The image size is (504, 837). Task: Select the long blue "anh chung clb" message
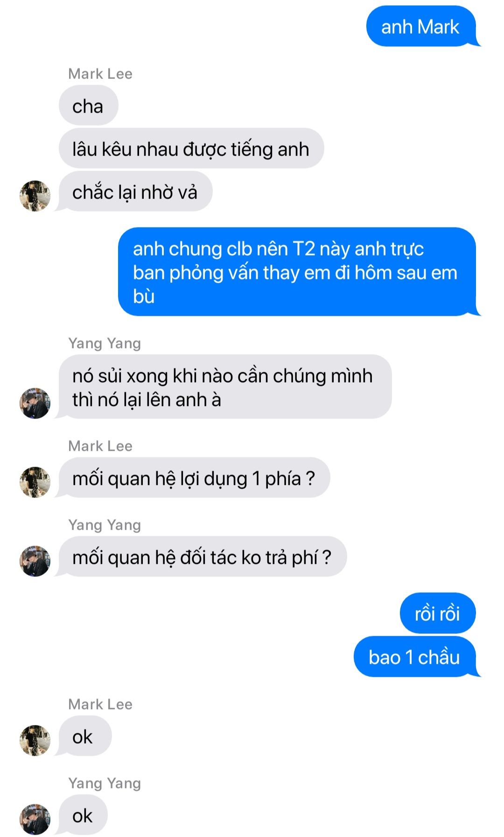tap(298, 272)
